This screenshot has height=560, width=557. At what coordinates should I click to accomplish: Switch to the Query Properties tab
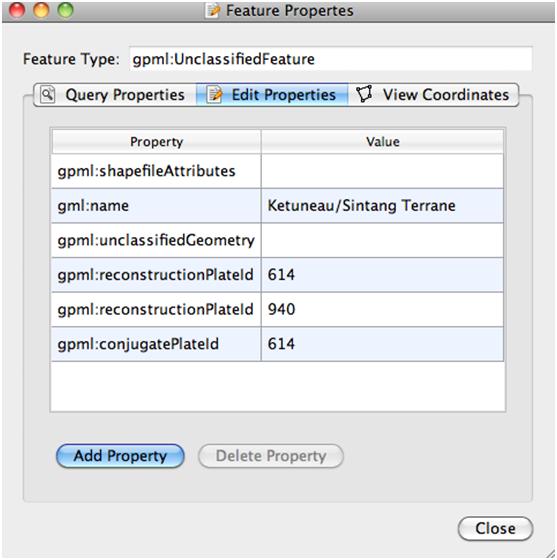tap(115, 95)
